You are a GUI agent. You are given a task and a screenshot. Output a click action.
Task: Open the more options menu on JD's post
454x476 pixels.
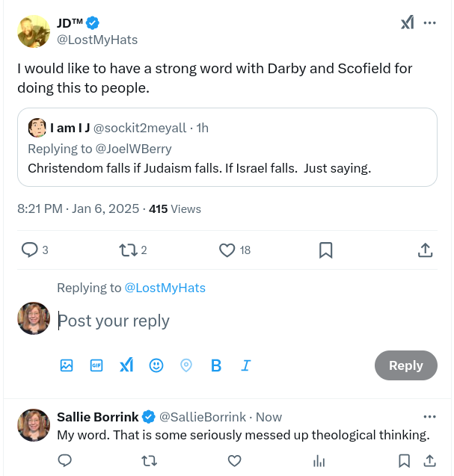click(429, 23)
